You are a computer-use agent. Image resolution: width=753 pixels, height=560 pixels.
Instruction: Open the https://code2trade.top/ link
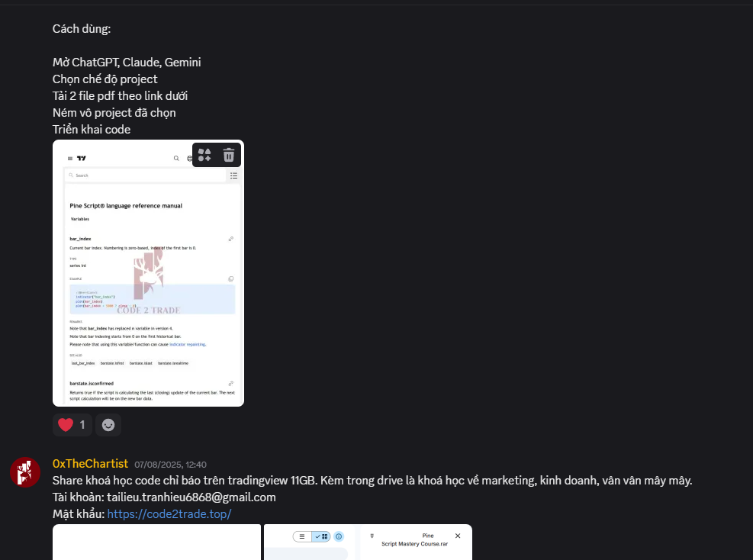(169, 514)
